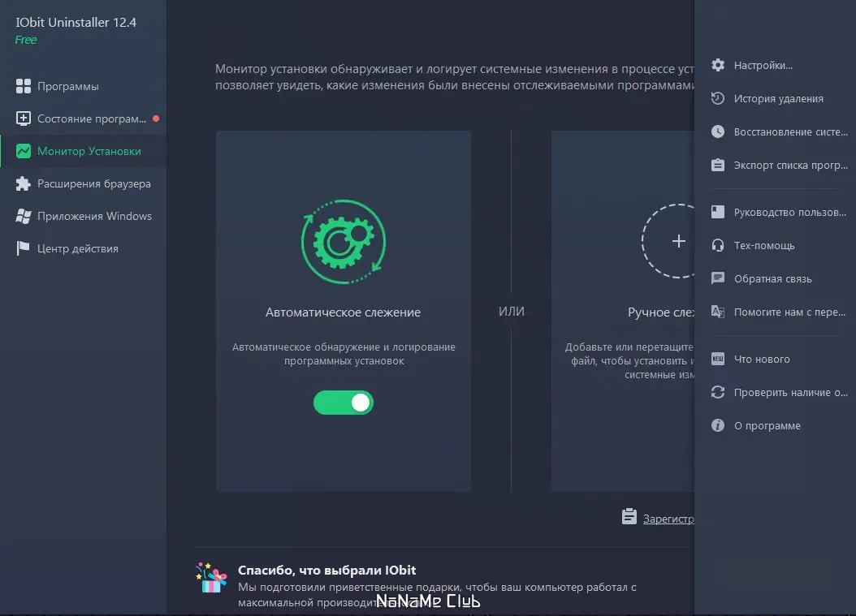The width and height of the screenshot is (856, 616).
Task: Click the green gears automatic tracking icon
Action: pyautogui.click(x=344, y=242)
